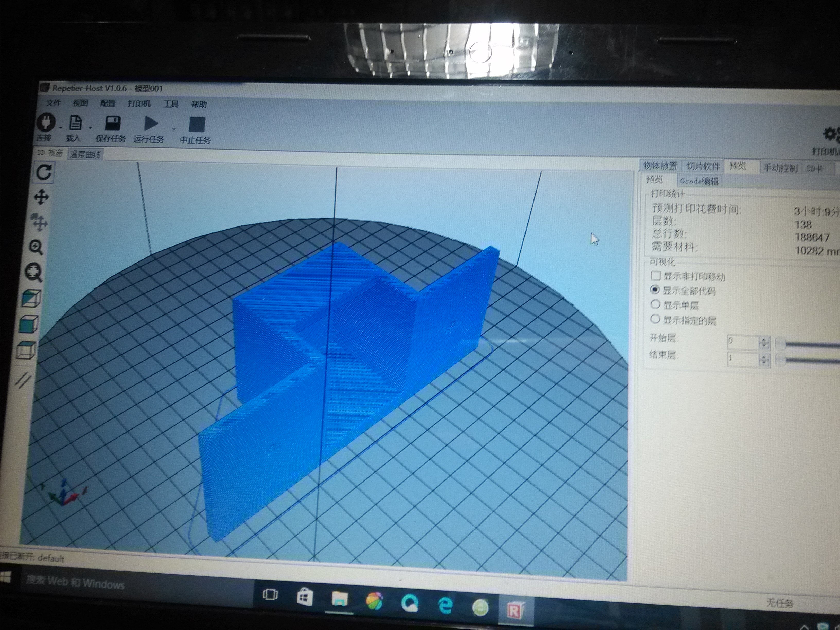
Task: Open dropdown arrow beside 运行任务
Action: click(x=173, y=129)
